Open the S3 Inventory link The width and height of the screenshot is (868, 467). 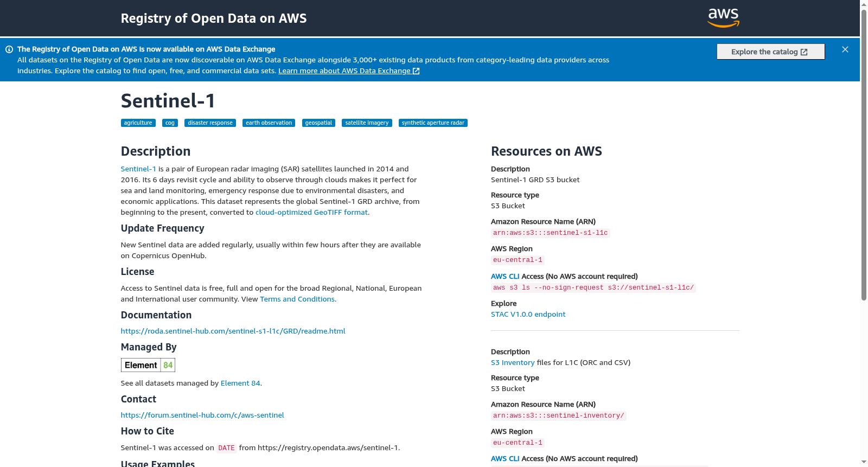(x=513, y=363)
